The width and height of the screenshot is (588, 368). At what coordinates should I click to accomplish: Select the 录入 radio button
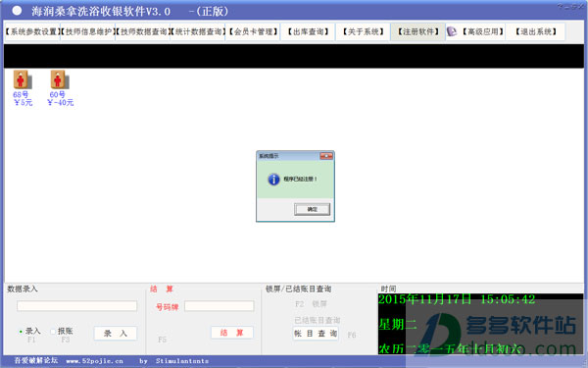point(21,332)
